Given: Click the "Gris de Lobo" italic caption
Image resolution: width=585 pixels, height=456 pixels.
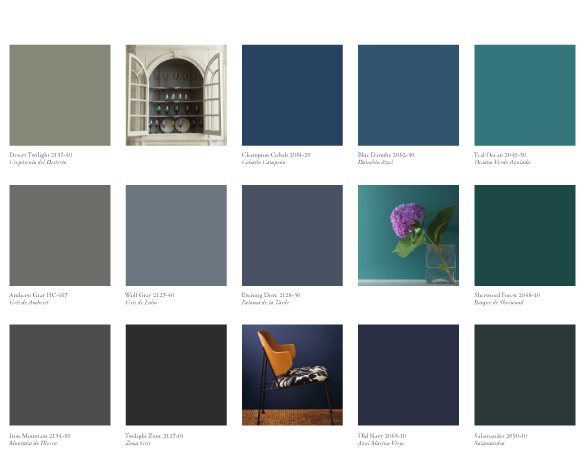Looking at the screenshot, I should [141, 302].
